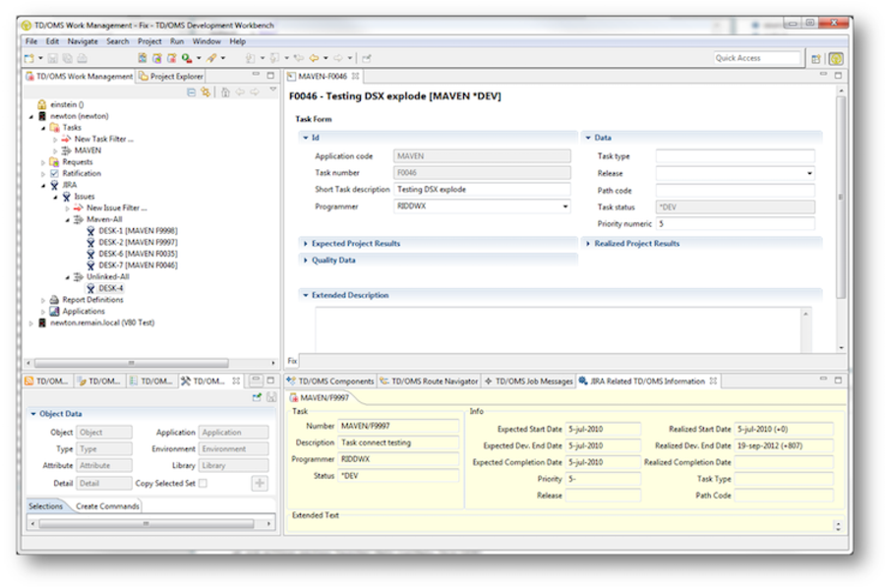
Task: Open the Window menu
Action: (206, 41)
